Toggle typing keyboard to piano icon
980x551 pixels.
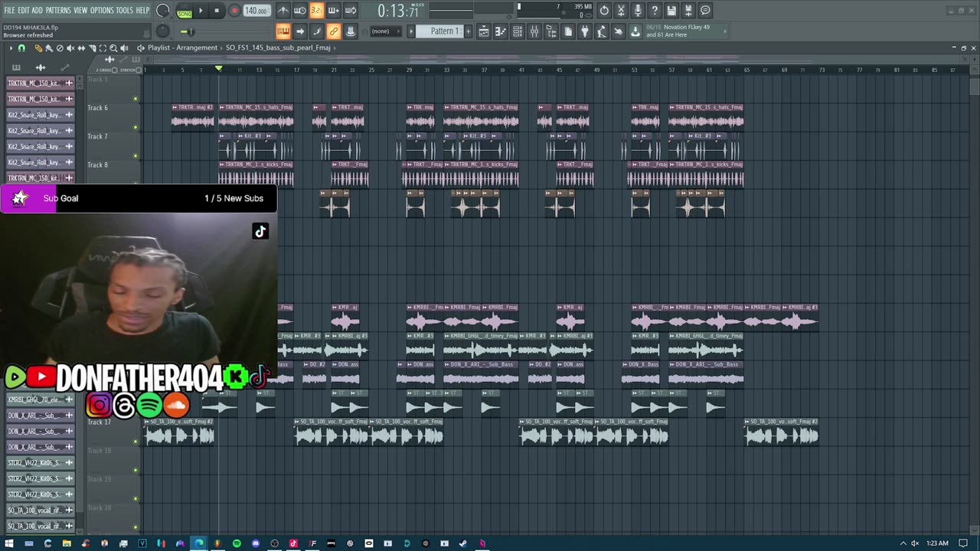pos(283,31)
